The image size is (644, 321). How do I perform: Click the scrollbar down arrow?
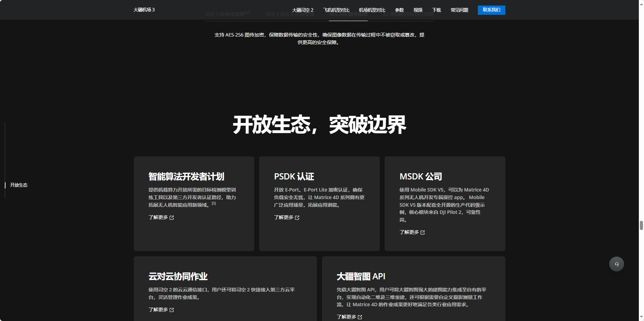click(x=641, y=317)
